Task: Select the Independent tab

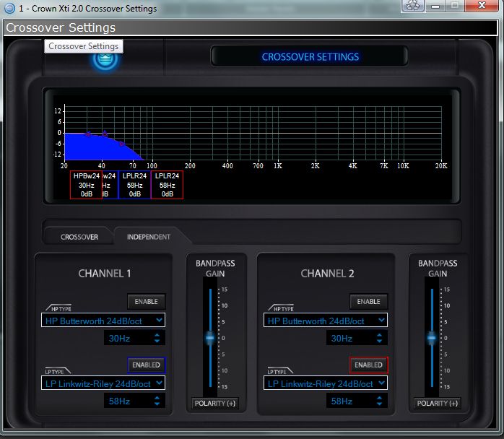Action: [148, 236]
